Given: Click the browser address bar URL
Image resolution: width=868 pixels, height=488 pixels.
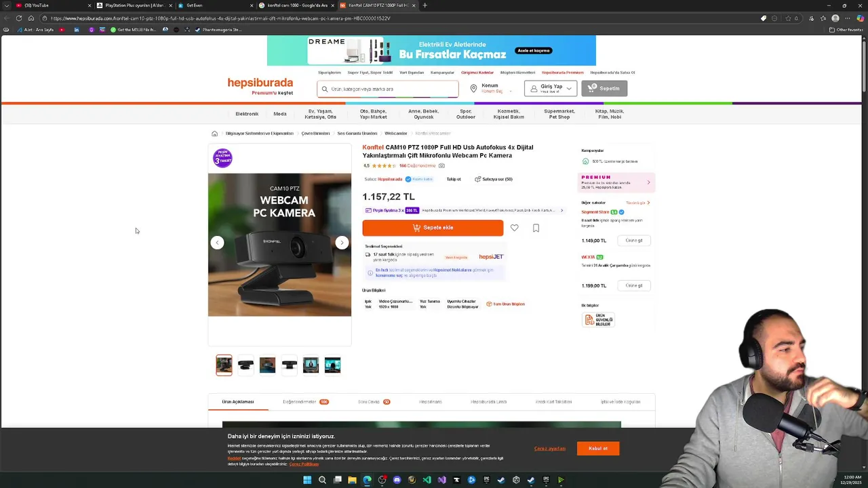Looking at the screenshot, I should 220,18.
